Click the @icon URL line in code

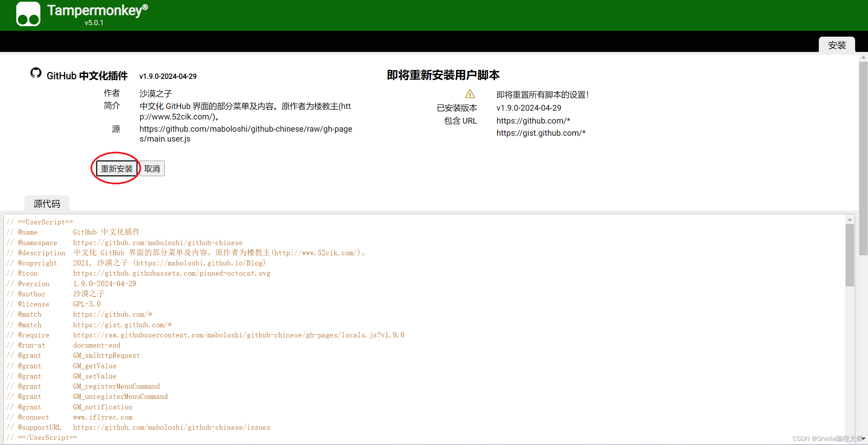coord(171,273)
